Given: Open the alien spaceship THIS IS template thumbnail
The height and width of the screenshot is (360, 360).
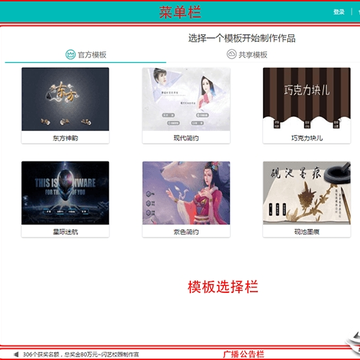Looking at the screenshot, I should pyautogui.click(x=65, y=193).
